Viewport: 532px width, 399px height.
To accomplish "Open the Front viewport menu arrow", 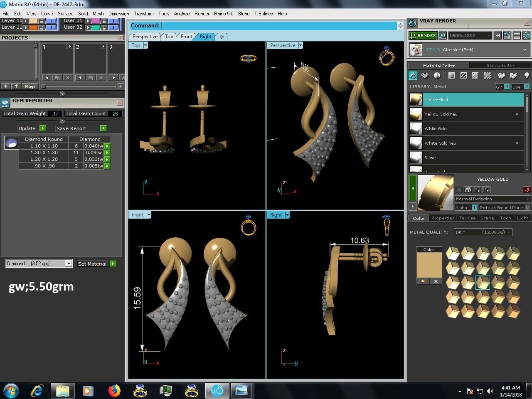I will [x=149, y=215].
